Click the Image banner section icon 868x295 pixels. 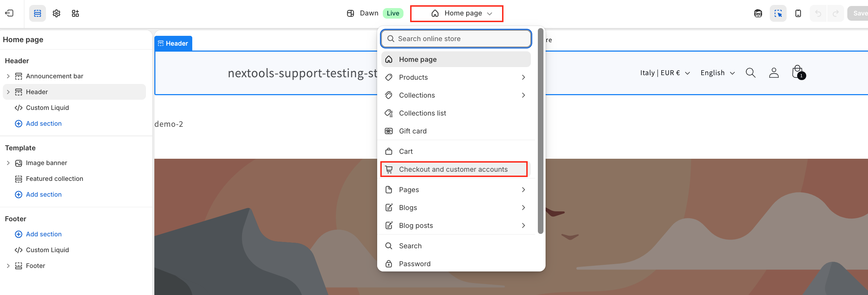pyautogui.click(x=19, y=163)
